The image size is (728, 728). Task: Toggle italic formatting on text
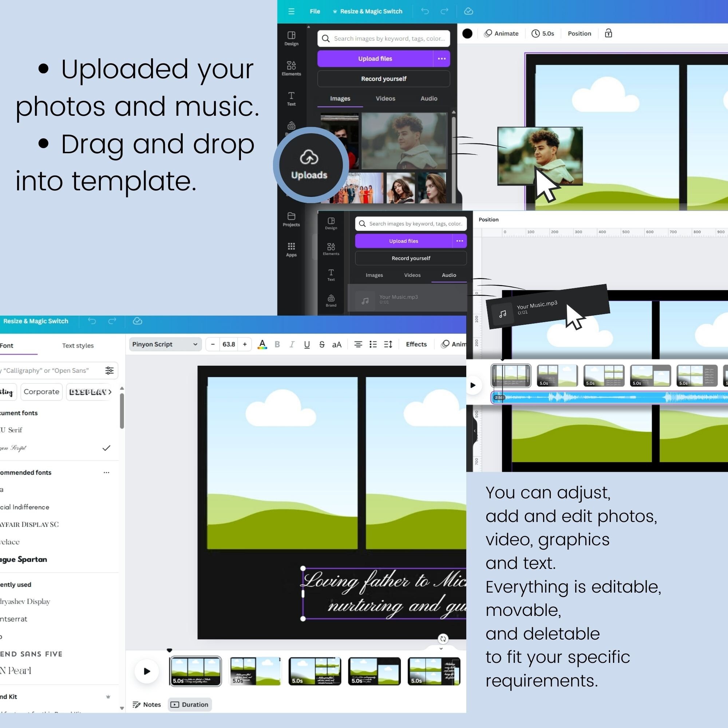point(292,344)
